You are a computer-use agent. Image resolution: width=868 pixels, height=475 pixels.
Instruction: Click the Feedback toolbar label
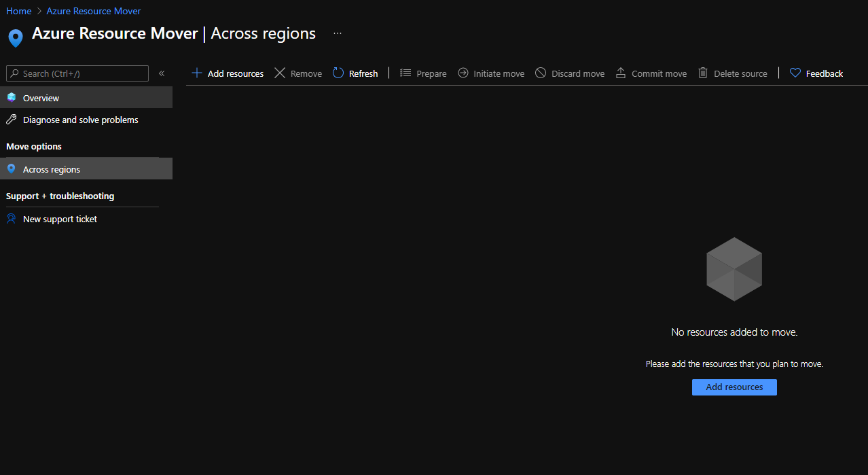(825, 73)
